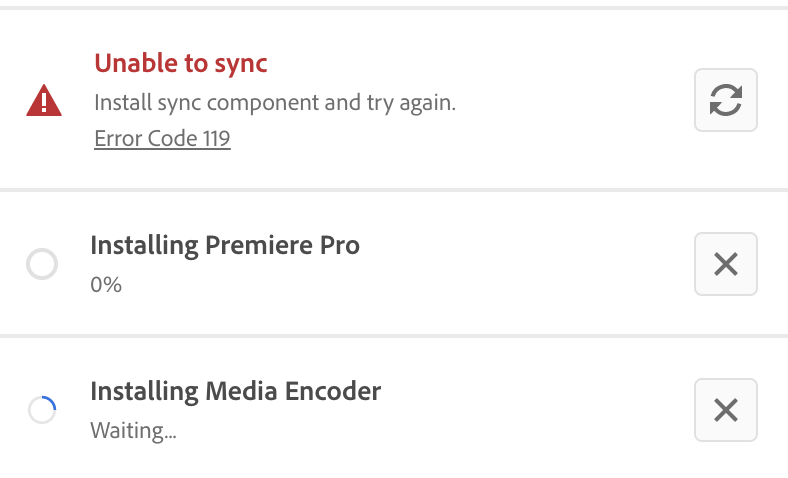Click the Premiere Pro progress circle
788x478 pixels.
point(42,265)
